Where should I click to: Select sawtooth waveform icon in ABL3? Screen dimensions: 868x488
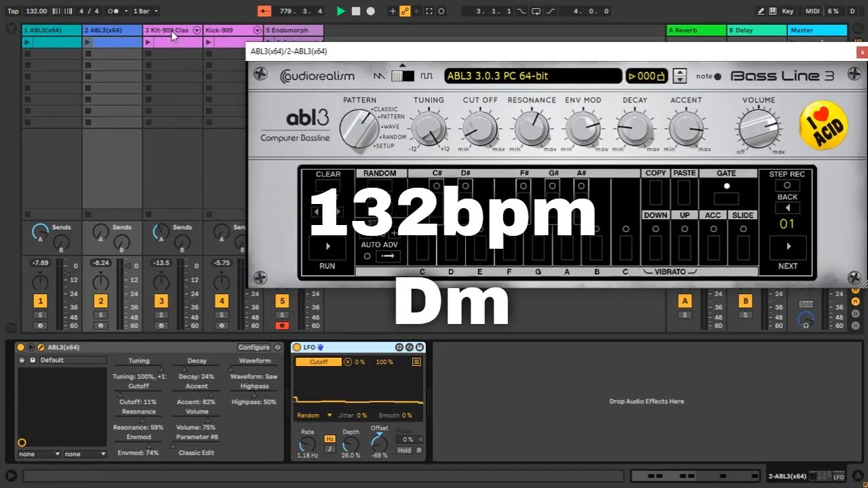378,76
